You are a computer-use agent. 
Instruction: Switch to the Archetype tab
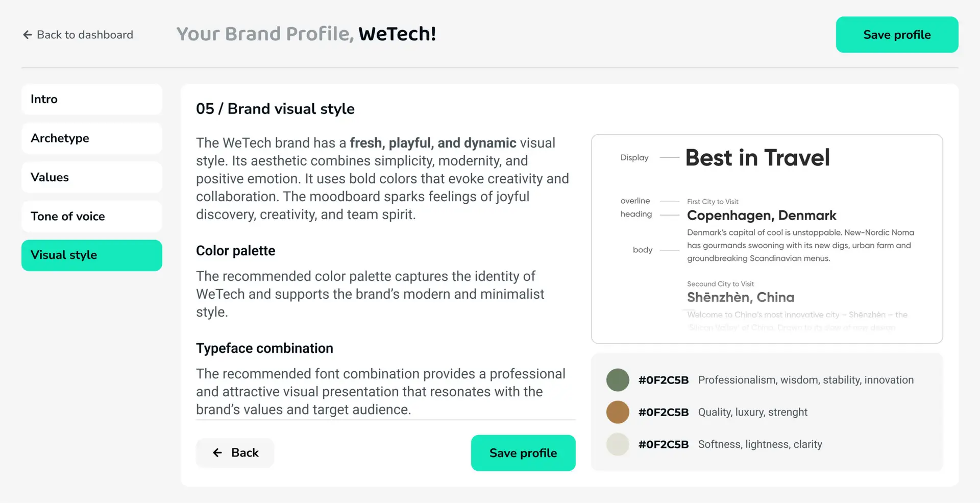tap(92, 138)
